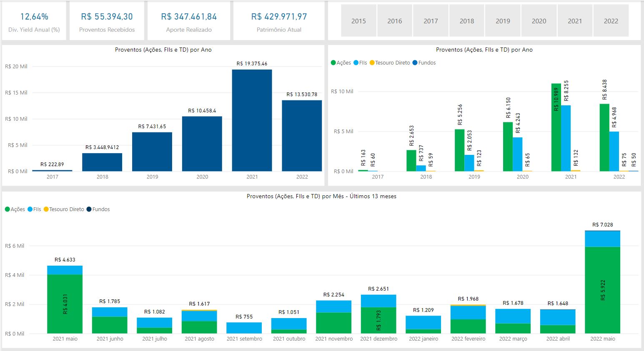Select the dark blue 2019 bar worth R$ 7.431,65
The width and height of the screenshot is (644, 351).
(x=152, y=152)
